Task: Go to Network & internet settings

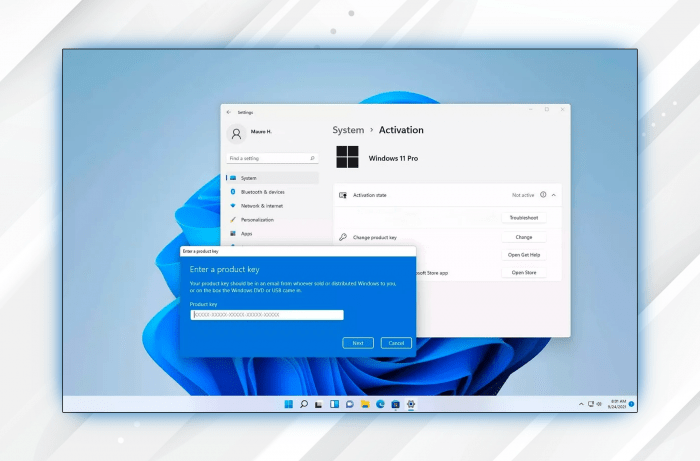Action: (x=261, y=205)
